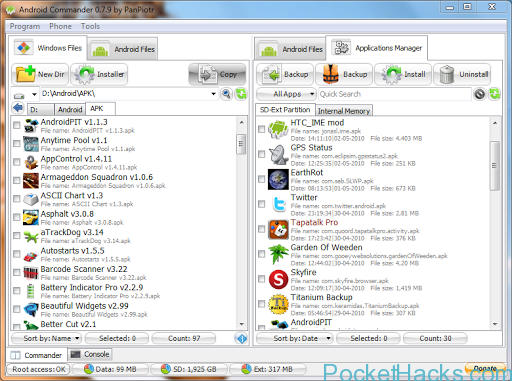The height and width of the screenshot is (381, 512).
Task: Click the Copy files button
Action: click(x=217, y=74)
